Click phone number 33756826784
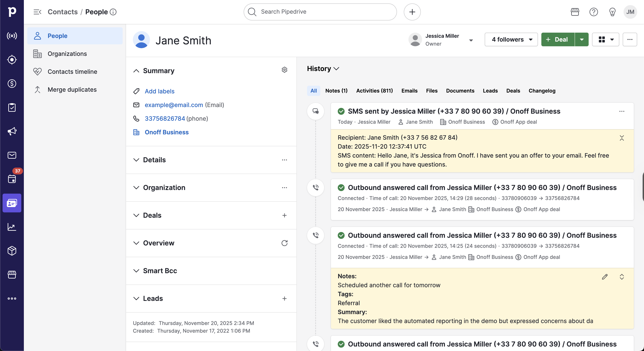This screenshot has width=644, height=351. 165,119
